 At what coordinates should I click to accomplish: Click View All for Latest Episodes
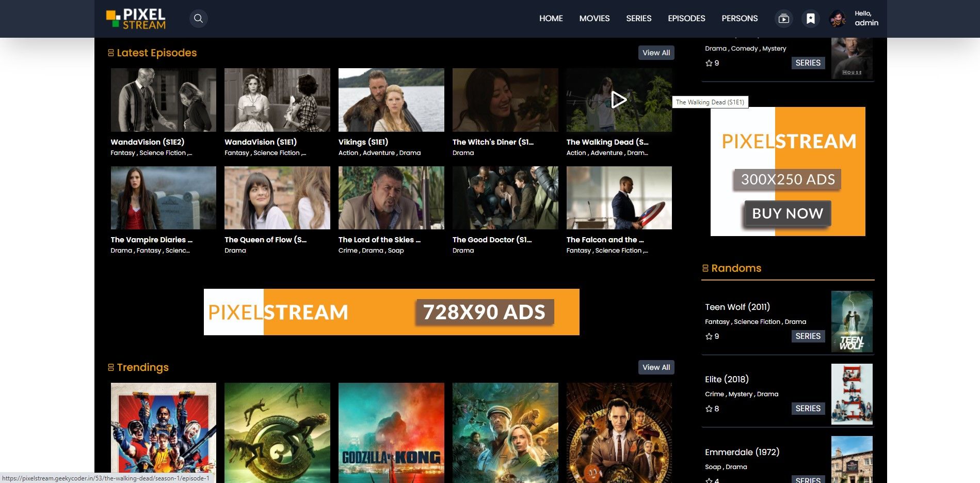coord(656,53)
